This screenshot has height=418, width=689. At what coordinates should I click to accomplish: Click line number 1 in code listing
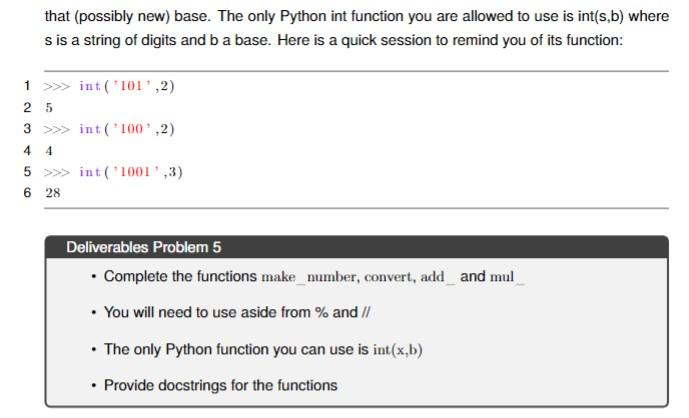pos(27,85)
